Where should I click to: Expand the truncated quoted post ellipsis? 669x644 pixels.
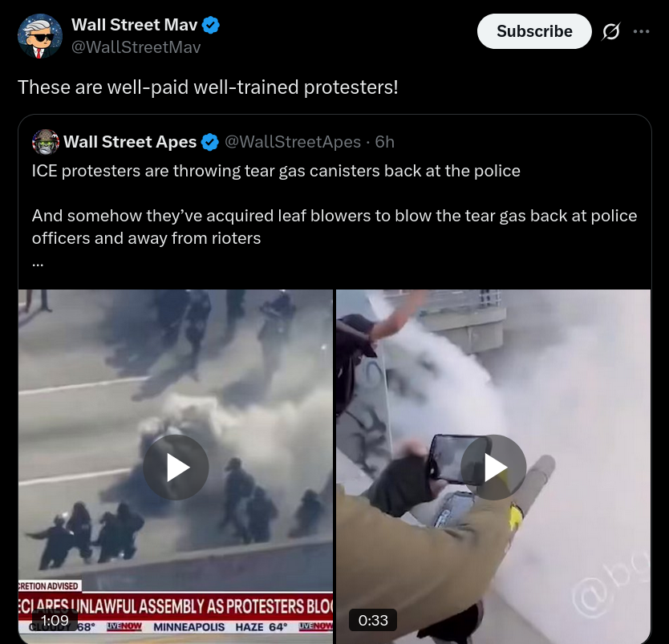point(38,264)
